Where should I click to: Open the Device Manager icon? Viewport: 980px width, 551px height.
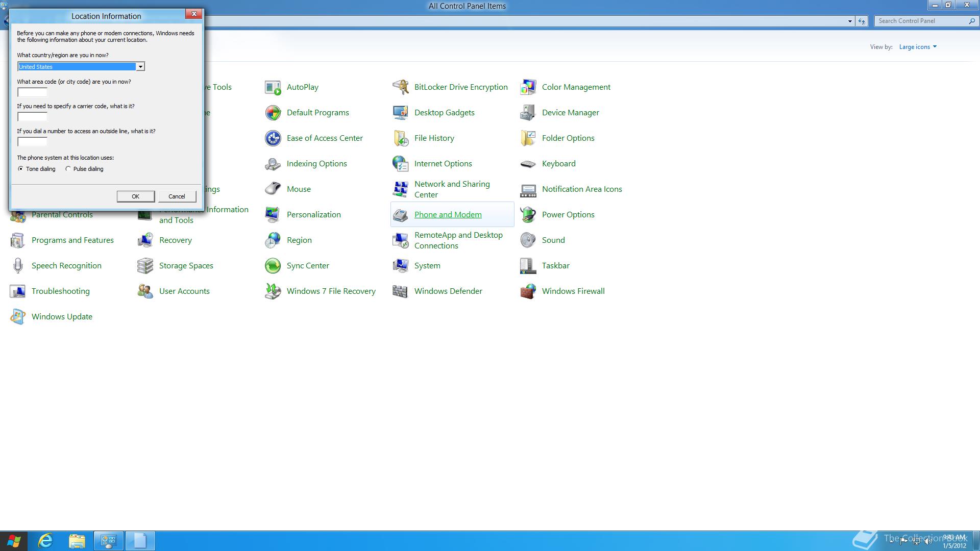pos(528,113)
